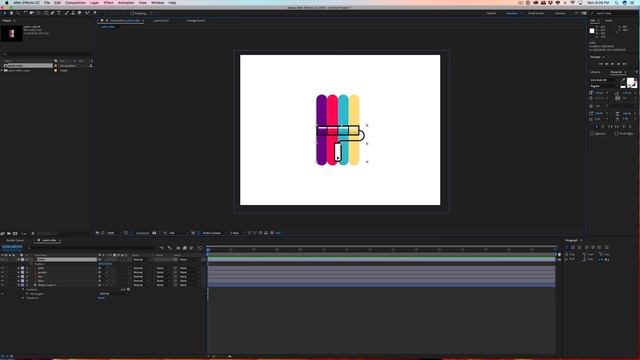640x360 pixels.
Task: Click the white color swatch in the Info panel
Action: tap(592, 31)
